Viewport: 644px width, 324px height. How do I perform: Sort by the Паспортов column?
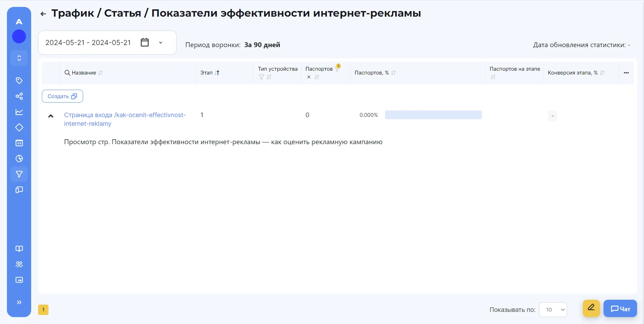point(317,77)
